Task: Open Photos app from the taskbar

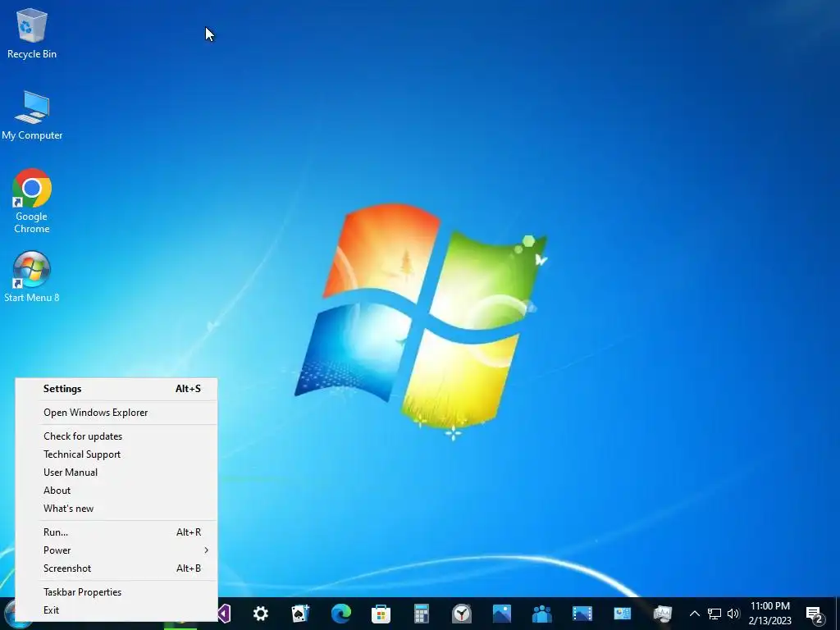Action: click(x=502, y=614)
